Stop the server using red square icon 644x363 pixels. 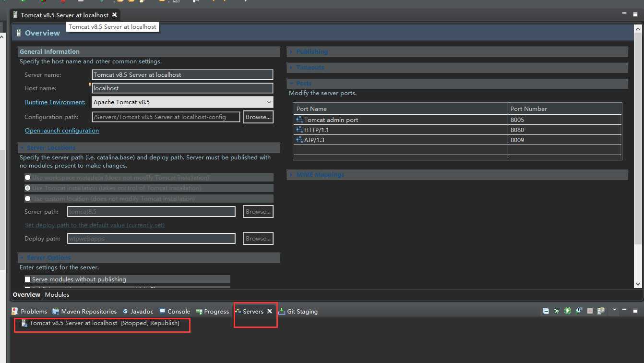pos(590,311)
